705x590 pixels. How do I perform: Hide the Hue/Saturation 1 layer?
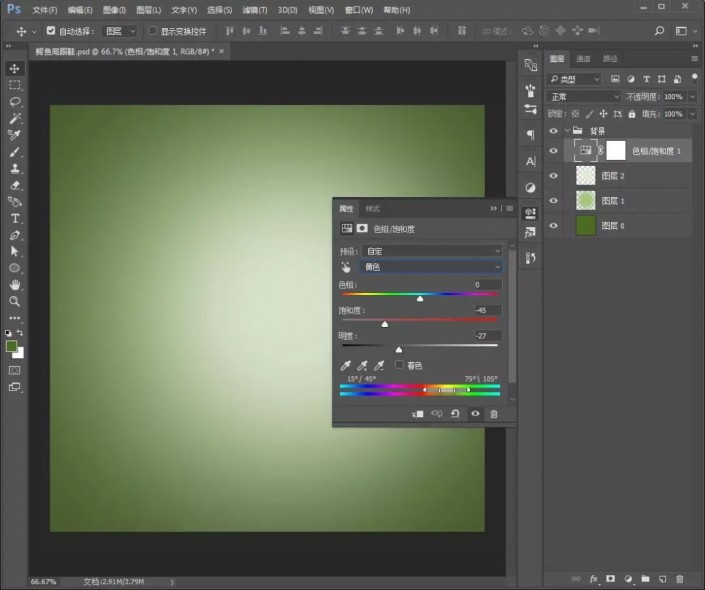(x=553, y=151)
